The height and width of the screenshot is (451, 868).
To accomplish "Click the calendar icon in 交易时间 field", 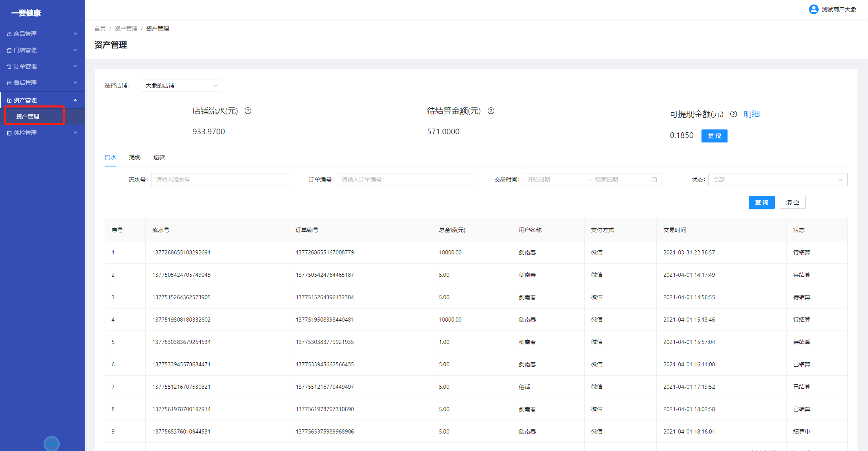I will click(654, 180).
